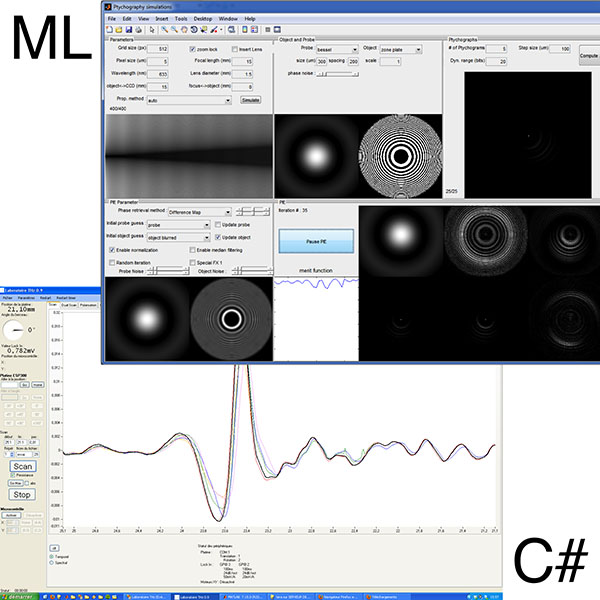Open the View menu
Screen dimensions: 600x600
coord(144,18)
